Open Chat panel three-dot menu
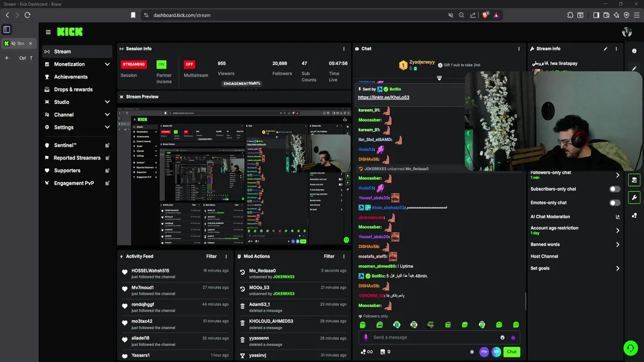644x362 pixels. click(519, 49)
